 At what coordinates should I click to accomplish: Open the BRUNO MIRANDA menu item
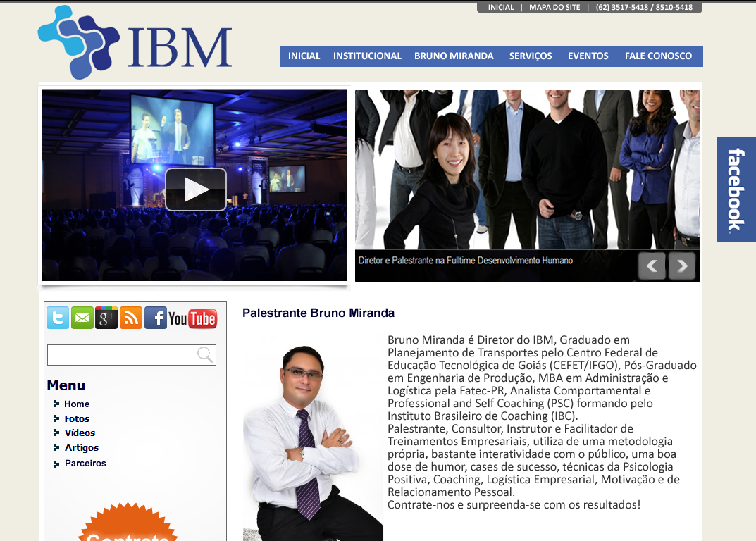[x=454, y=56]
